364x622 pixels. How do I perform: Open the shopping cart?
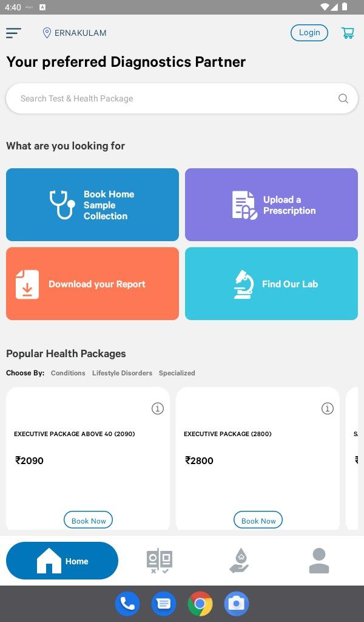(348, 33)
